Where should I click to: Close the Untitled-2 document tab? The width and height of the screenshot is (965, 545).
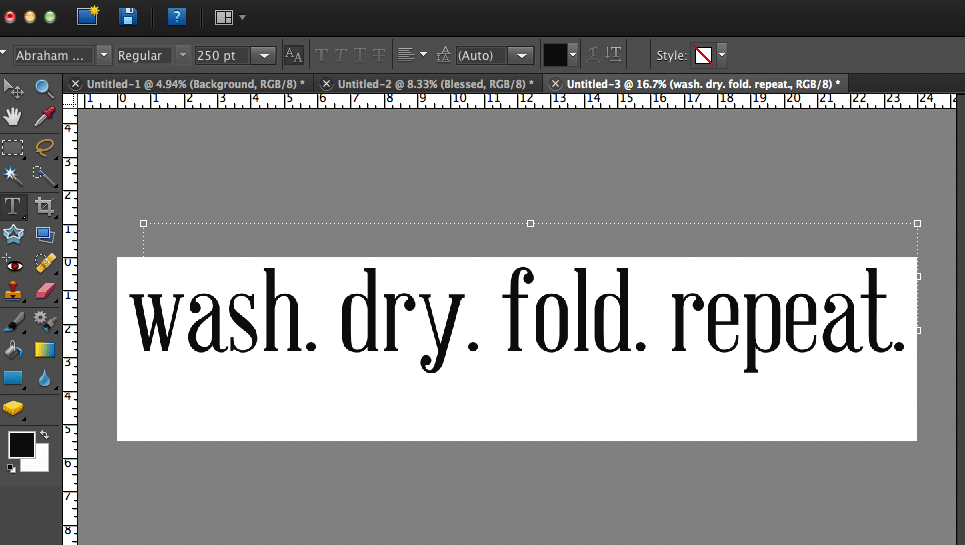[x=326, y=84]
